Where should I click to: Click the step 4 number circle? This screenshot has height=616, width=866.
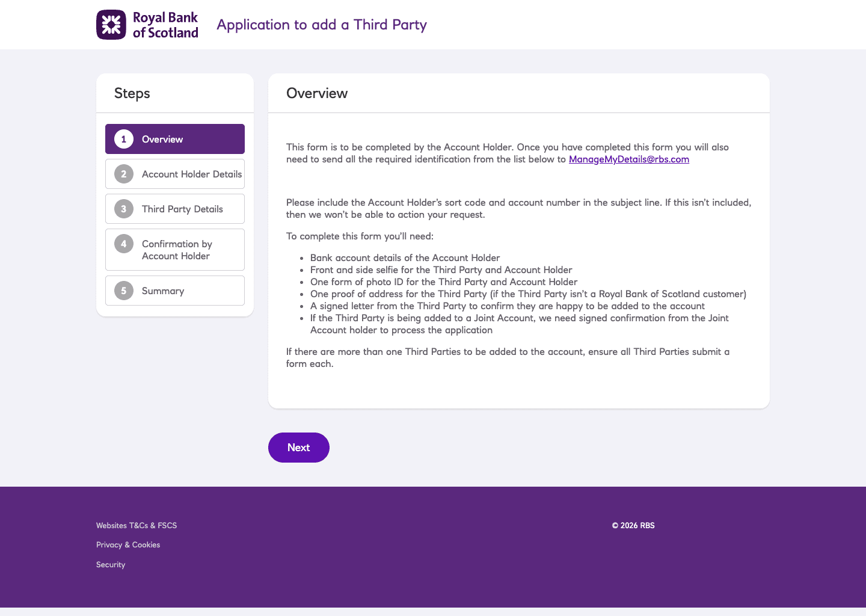click(124, 244)
